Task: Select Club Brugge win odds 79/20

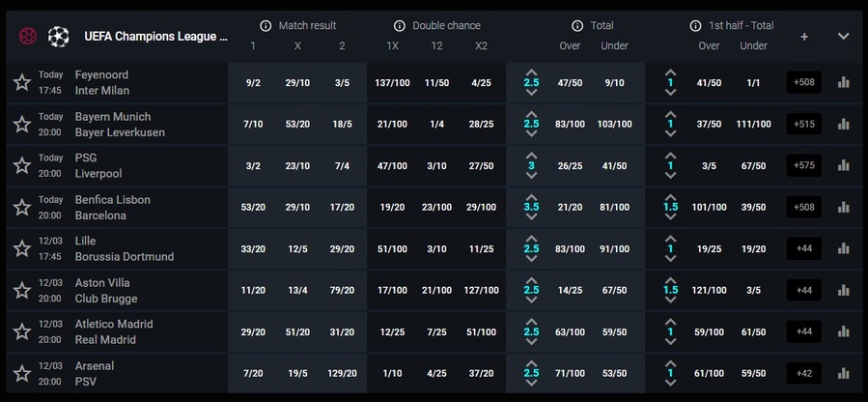Action: tap(342, 290)
